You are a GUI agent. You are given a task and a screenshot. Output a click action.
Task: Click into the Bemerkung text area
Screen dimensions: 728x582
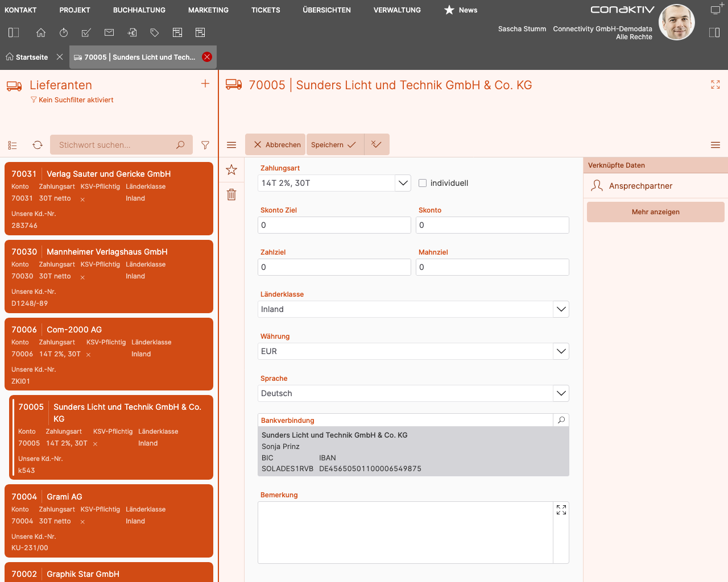click(x=405, y=533)
